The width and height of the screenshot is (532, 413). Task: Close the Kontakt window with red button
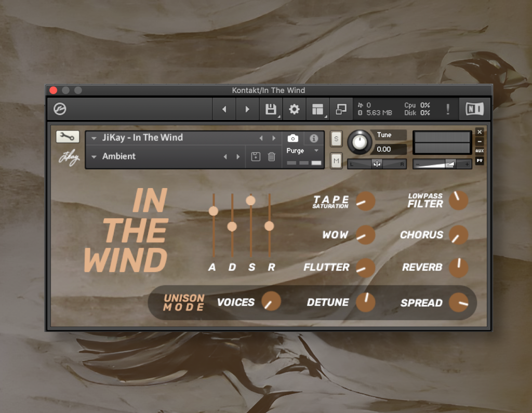[x=54, y=90]
